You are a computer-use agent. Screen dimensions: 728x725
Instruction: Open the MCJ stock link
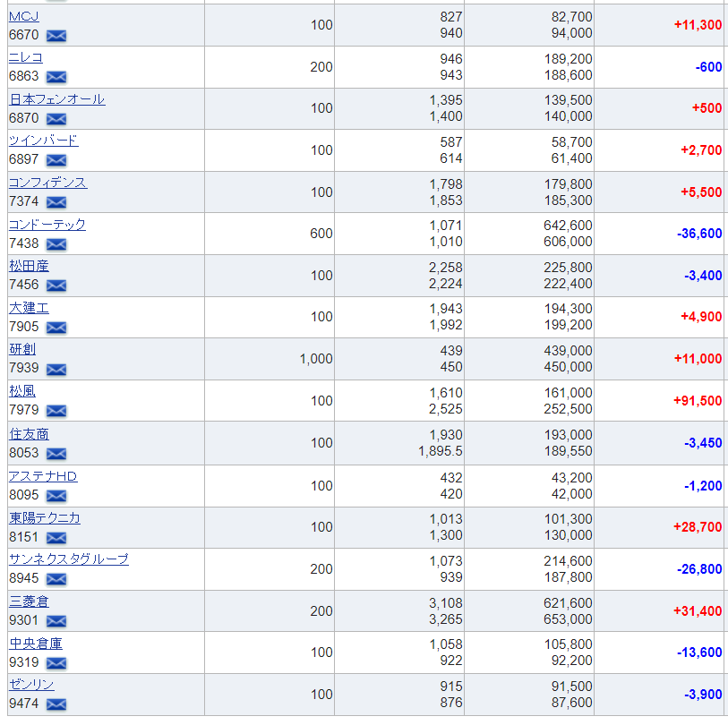23,17
